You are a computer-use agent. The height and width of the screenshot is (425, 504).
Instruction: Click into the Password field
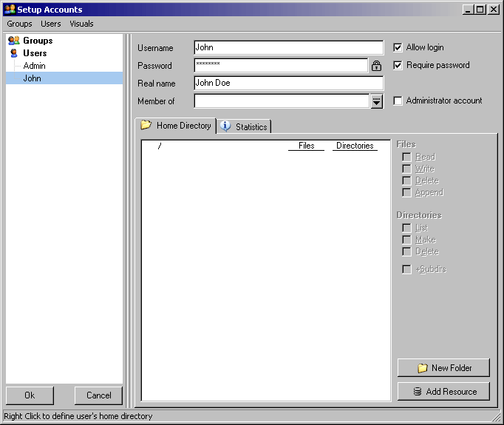[x=282, y=65]
